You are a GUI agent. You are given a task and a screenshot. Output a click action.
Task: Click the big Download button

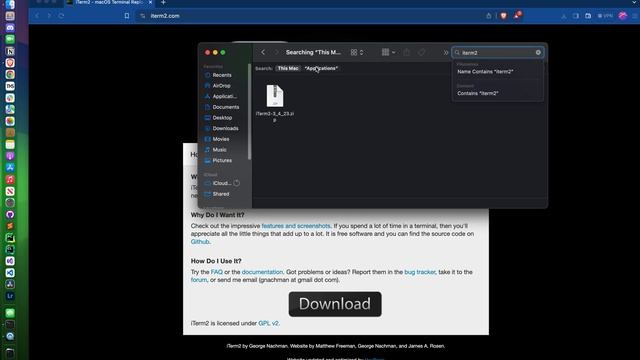pyautogui.click(x=335, y=304)
